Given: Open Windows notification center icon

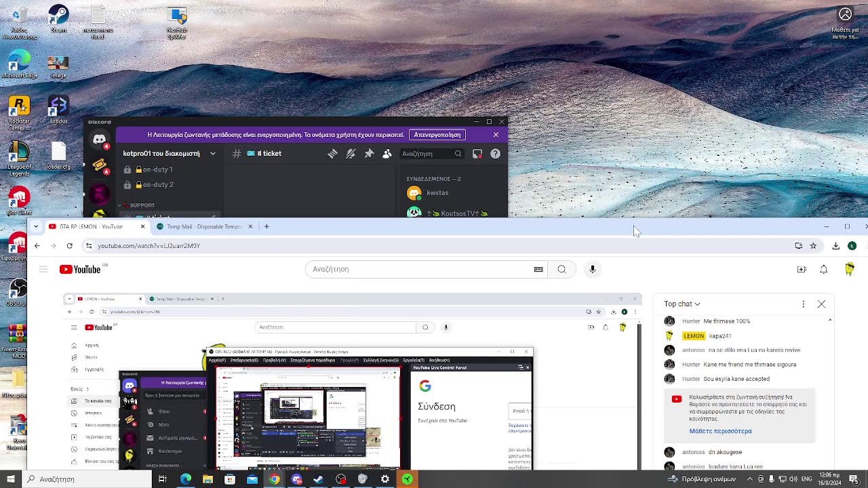Looking at the screenshot, I should [x=854, y=479].
